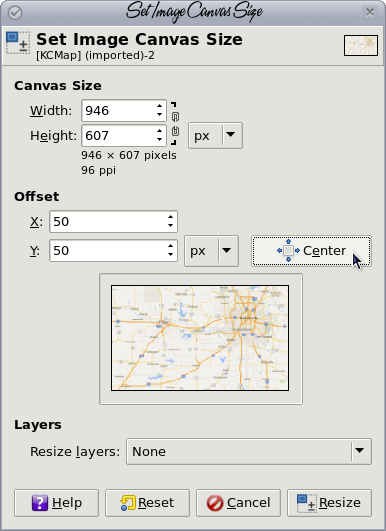Click the Center offset button
This screenshot has width=386, height=531.
pos(311,251)
